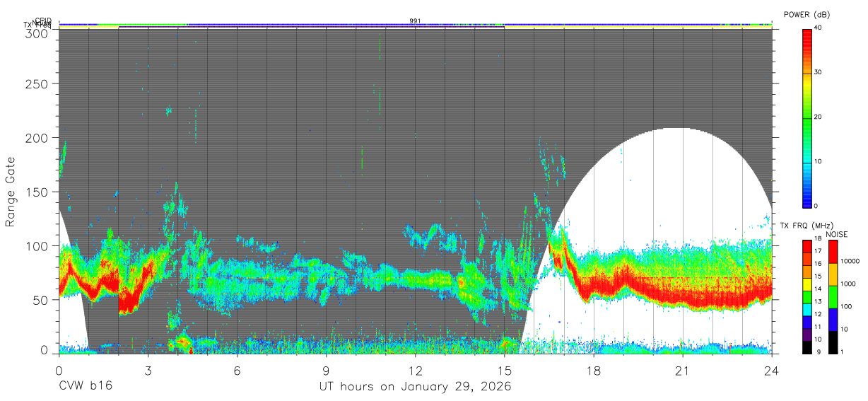The image size is (868, 401).
Task: Click the '991' CPID value at top
Action: click(x=416, y=21)
